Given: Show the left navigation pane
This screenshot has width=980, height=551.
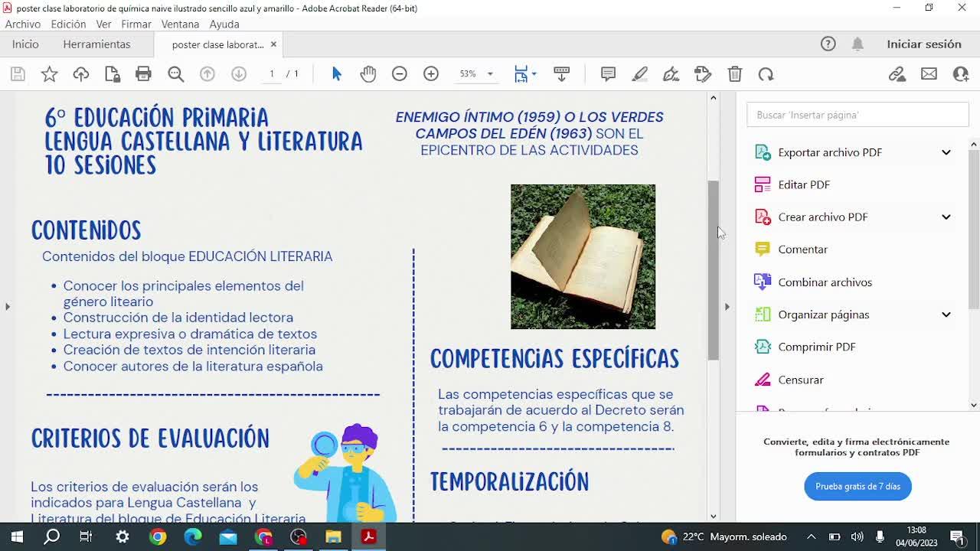Looking at the screenshot, I should coord(8,307).
